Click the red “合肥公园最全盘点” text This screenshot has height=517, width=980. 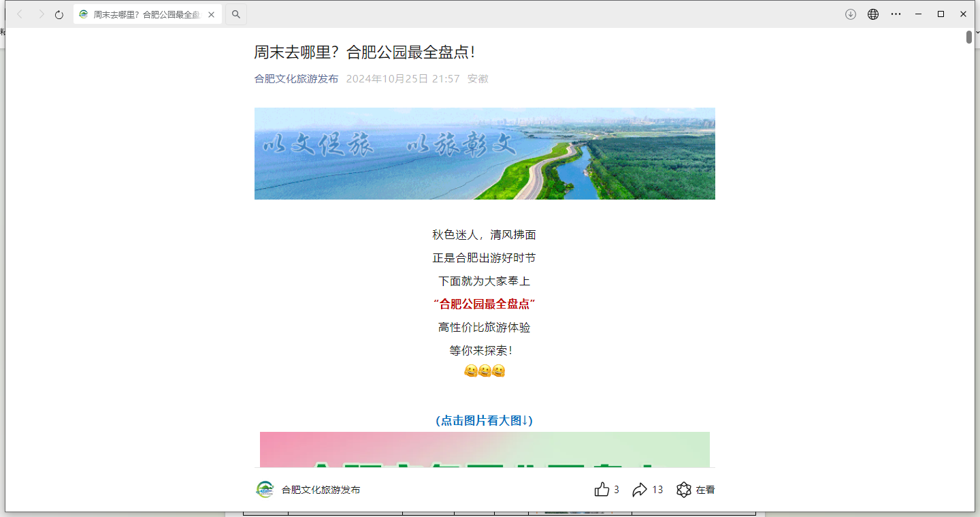(485, 304)
